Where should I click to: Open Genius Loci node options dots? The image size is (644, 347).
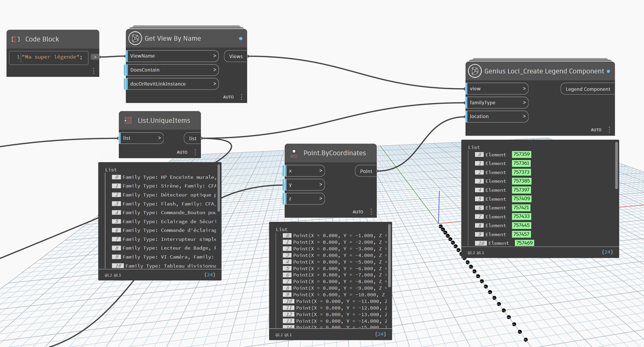tap(609, 130)
